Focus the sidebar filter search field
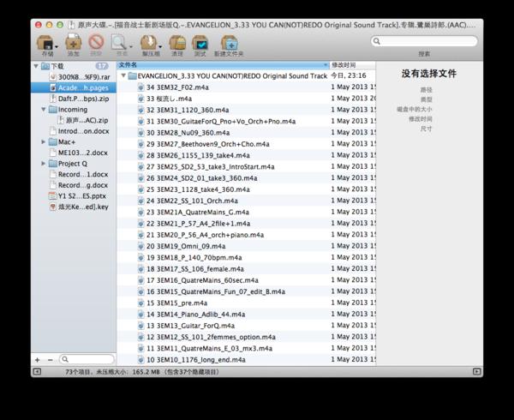Screen dimensions: 514x420 click(87, 359)
